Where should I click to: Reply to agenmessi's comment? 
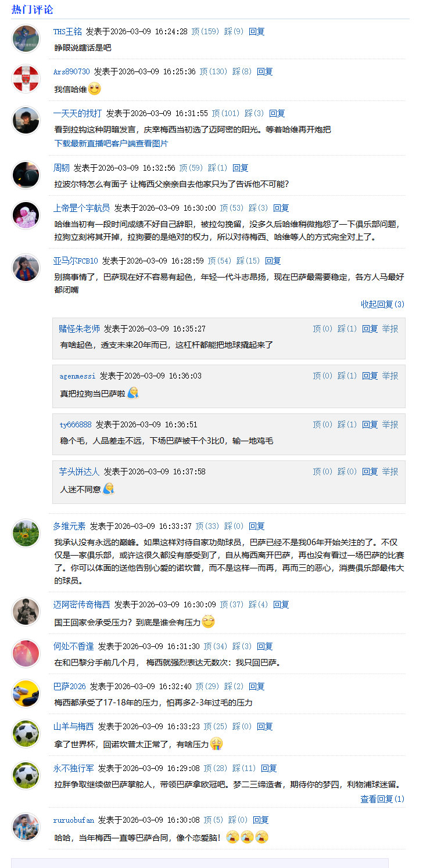tap(370, 376)
